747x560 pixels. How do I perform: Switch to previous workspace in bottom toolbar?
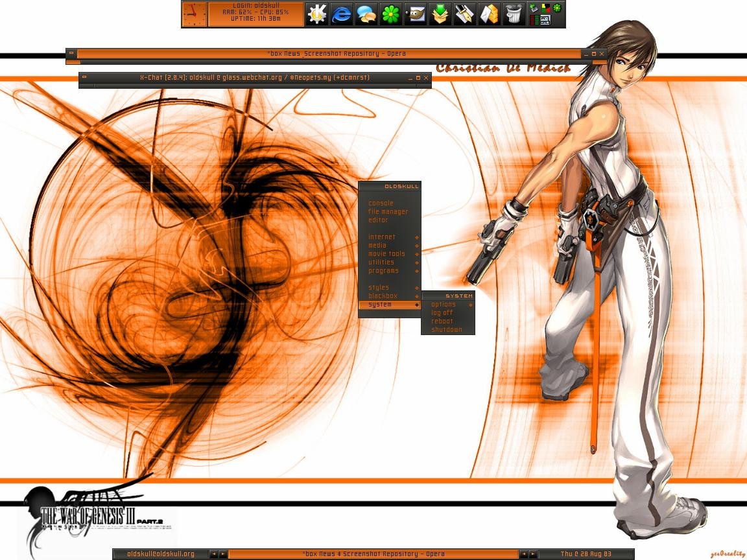pyautogui.click(x=213, y=554)
